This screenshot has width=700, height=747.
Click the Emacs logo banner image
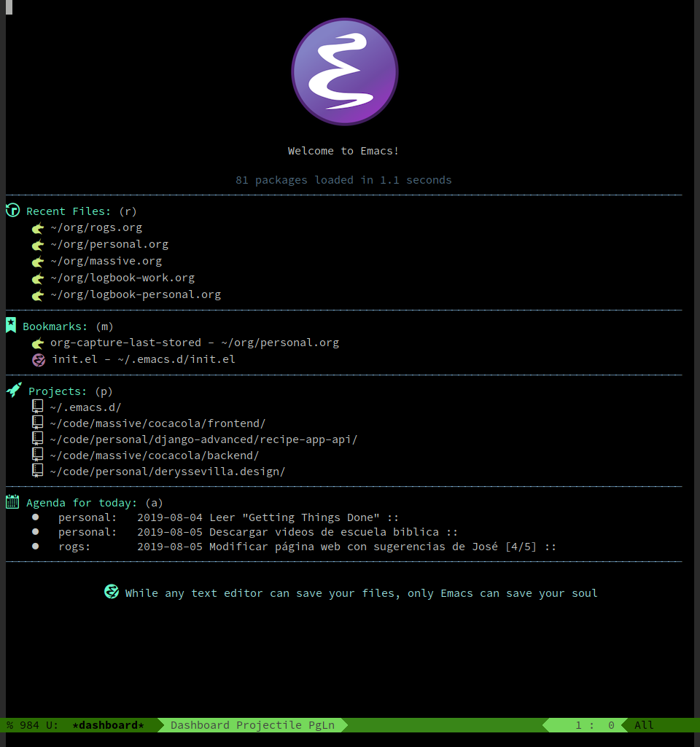(x=344, y=72)
